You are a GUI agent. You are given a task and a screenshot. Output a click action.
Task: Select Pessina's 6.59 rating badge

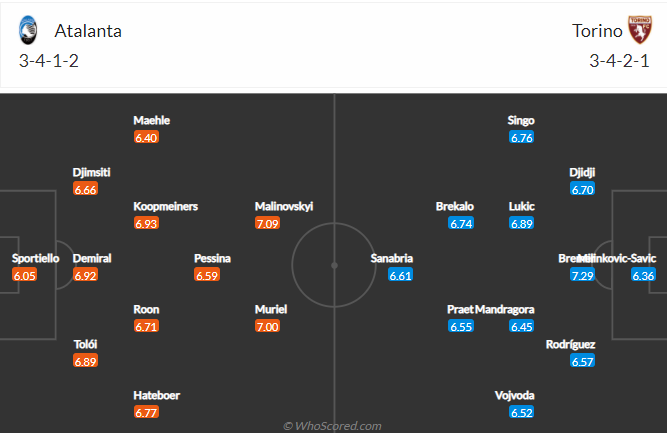coord(207,275)
